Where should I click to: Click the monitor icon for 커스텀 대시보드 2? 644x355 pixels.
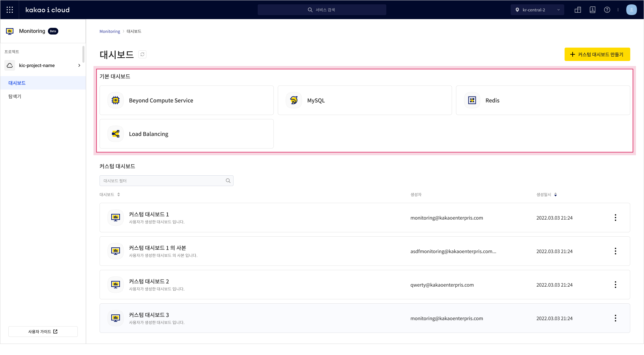[116, 285]
